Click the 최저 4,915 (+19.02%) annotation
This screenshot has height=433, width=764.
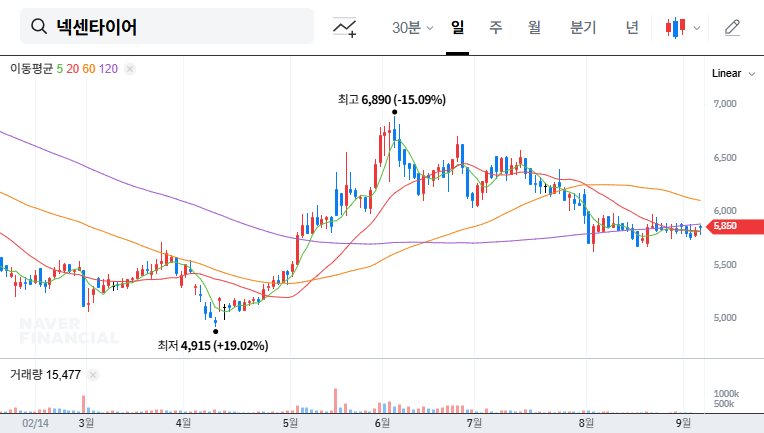pos(213,346)
